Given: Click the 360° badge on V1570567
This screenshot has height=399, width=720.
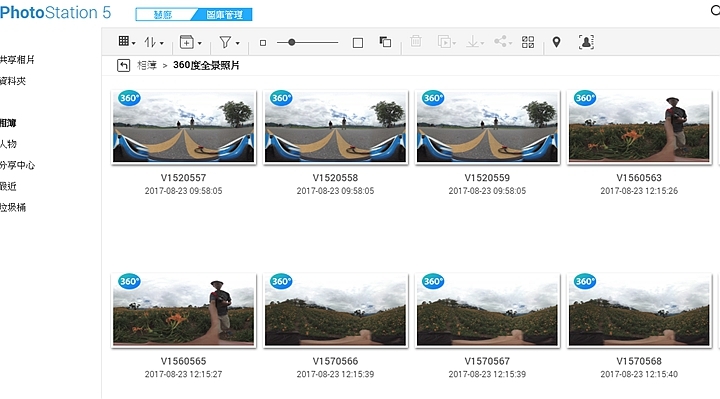Looking at the screenshot, I should tap(433, 281).
